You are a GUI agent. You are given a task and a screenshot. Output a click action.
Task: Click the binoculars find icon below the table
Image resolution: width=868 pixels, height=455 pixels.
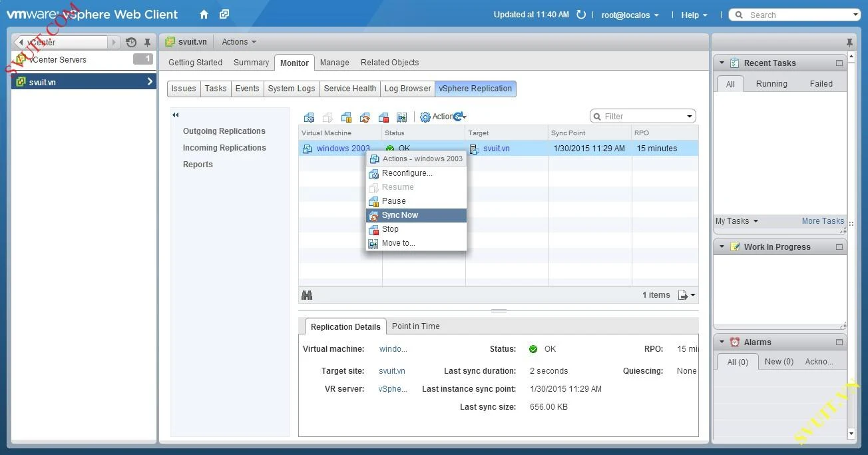[307, 295]
